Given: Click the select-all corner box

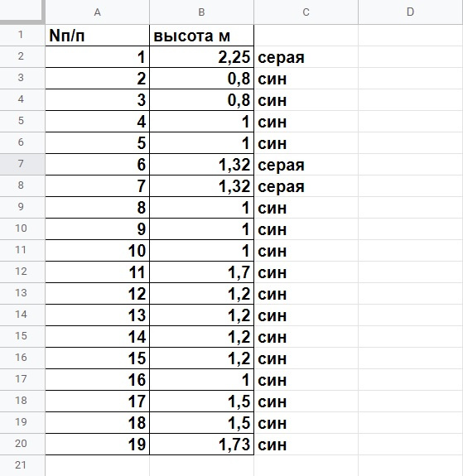Looking at the screenshot, I should (x=22, y=12).
